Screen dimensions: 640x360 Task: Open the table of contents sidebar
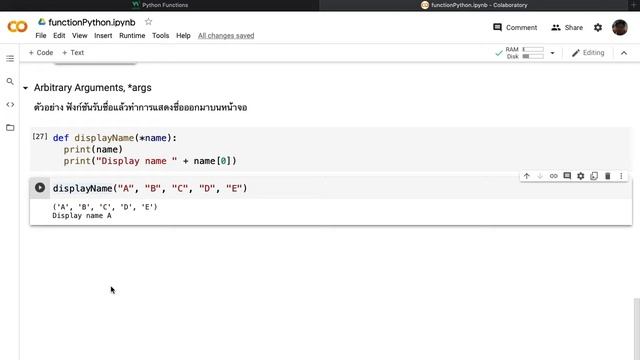[10, 58]
